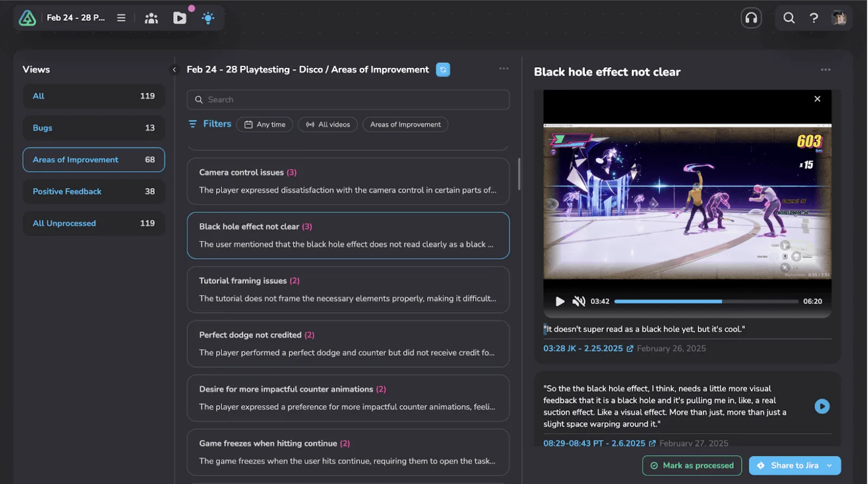Select the Bugs view

point(94,128)
